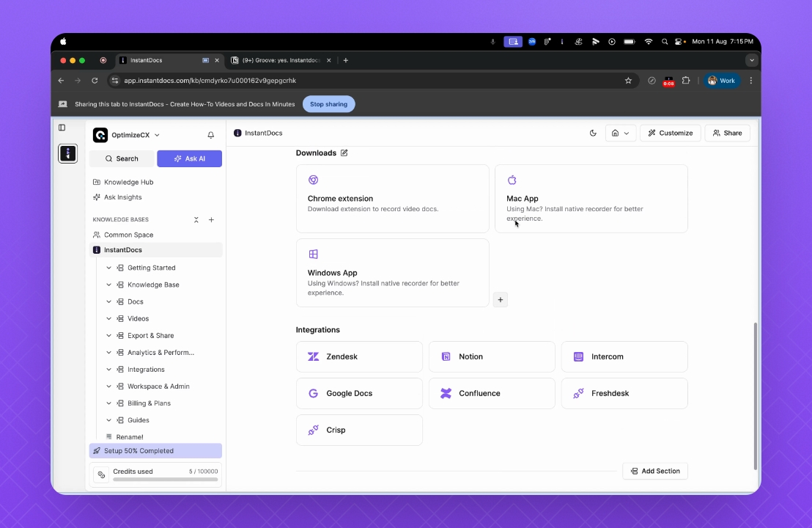Click InstantDocs breadcrumb in header
Screen dimensions: 812x528
(x=258, y=133)
